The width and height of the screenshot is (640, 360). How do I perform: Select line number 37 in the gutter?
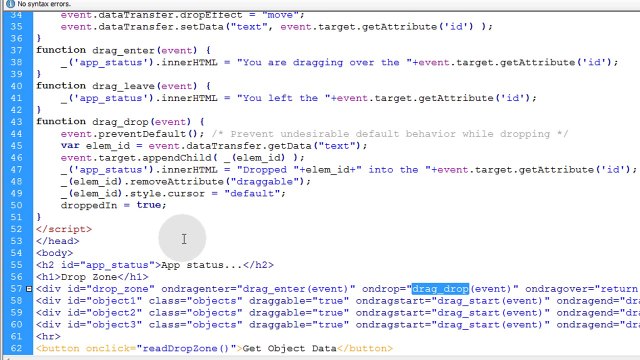pyautogui.click(x=16, y=50)
